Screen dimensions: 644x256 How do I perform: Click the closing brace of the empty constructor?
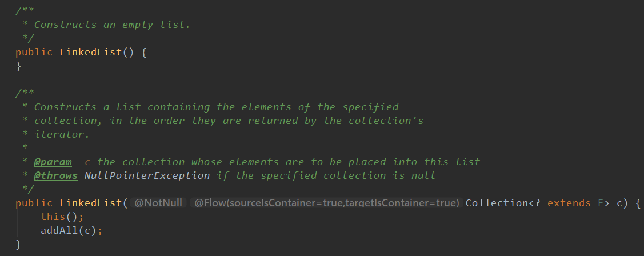point(18,66)
